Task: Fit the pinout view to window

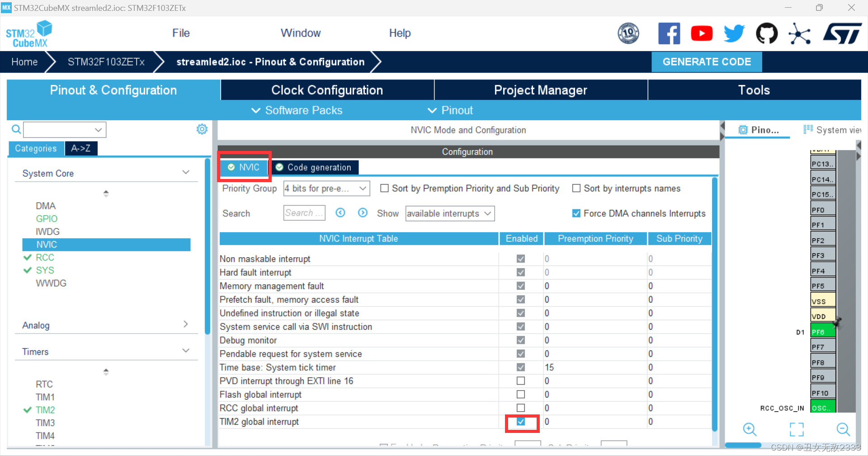Action: [x=797, y=429]
